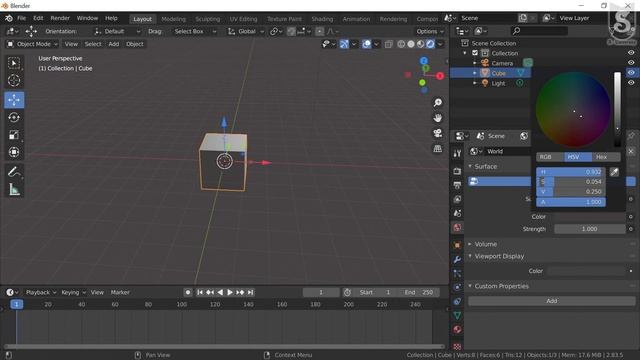
Task: Click the eyedropper in color picker
Action: click(x=614, y=172)
